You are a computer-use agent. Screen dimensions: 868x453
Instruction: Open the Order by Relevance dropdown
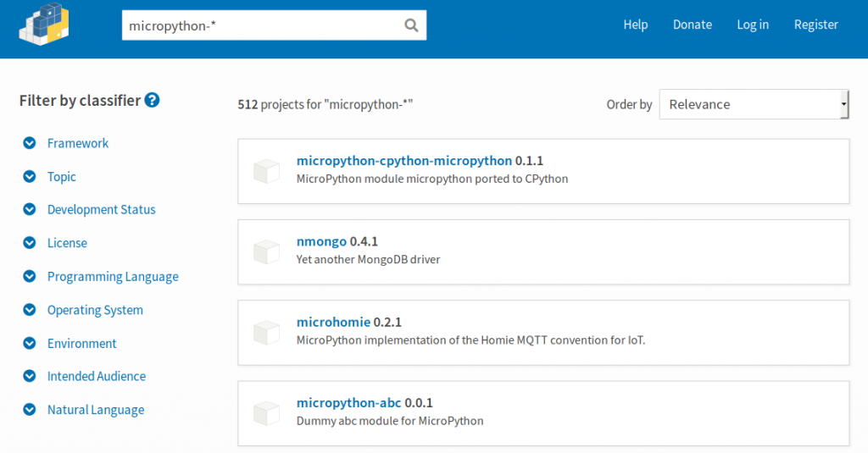[754, 104]
